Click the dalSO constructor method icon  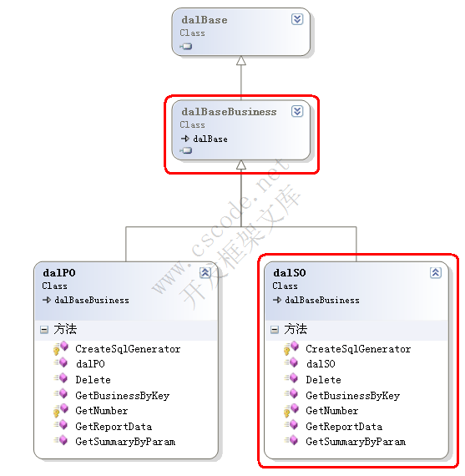pos(291,362)
